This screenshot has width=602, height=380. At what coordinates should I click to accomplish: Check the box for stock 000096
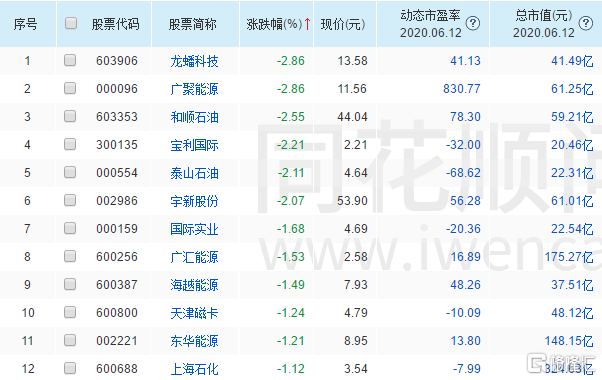click(70, 88)
